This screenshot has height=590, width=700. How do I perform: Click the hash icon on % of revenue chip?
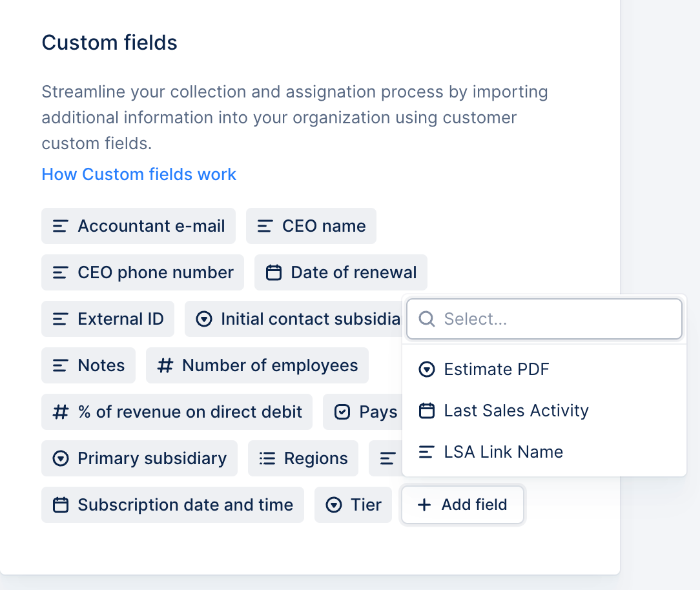(x=61, y=412)
